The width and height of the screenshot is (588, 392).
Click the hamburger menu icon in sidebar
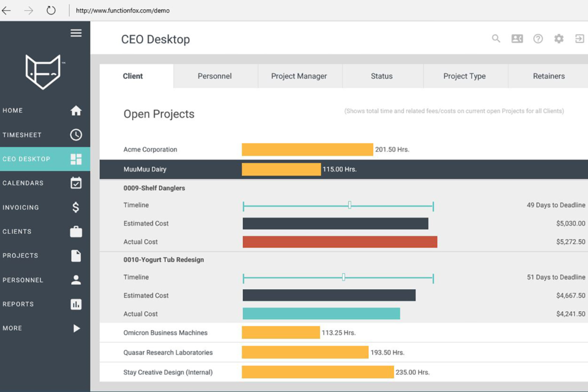(76, 33)
